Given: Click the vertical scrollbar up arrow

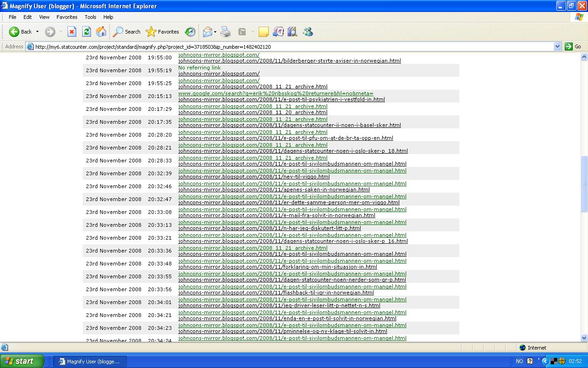Looking at the screenshot, I should coord(584,57).
